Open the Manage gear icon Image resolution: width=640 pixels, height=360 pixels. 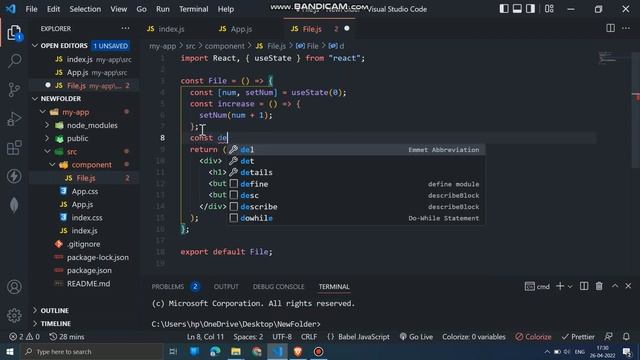(x=14, y=315)
